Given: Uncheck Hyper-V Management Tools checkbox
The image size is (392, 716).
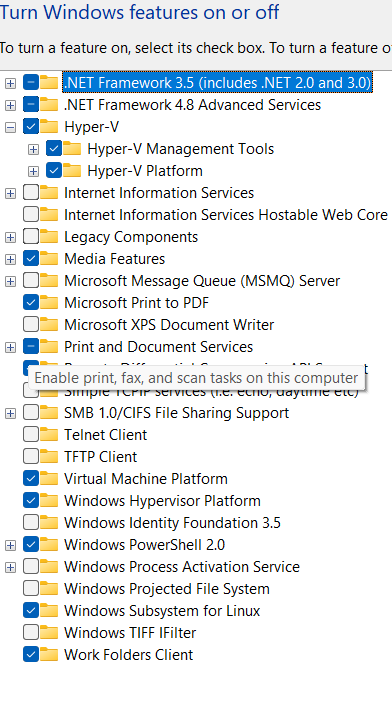Looking at the screenshot, I should (x=53, y=149).
